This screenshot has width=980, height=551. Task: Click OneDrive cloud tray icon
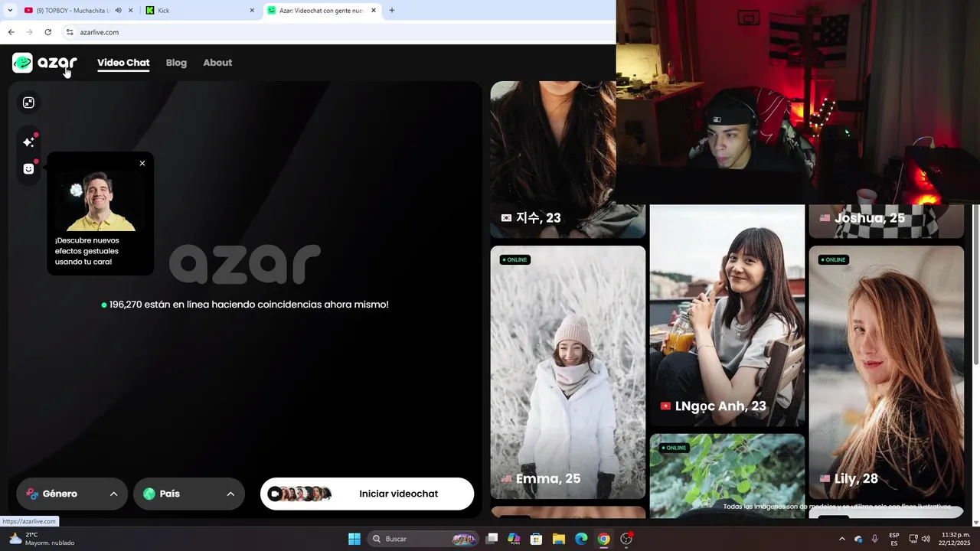(858, 539)
